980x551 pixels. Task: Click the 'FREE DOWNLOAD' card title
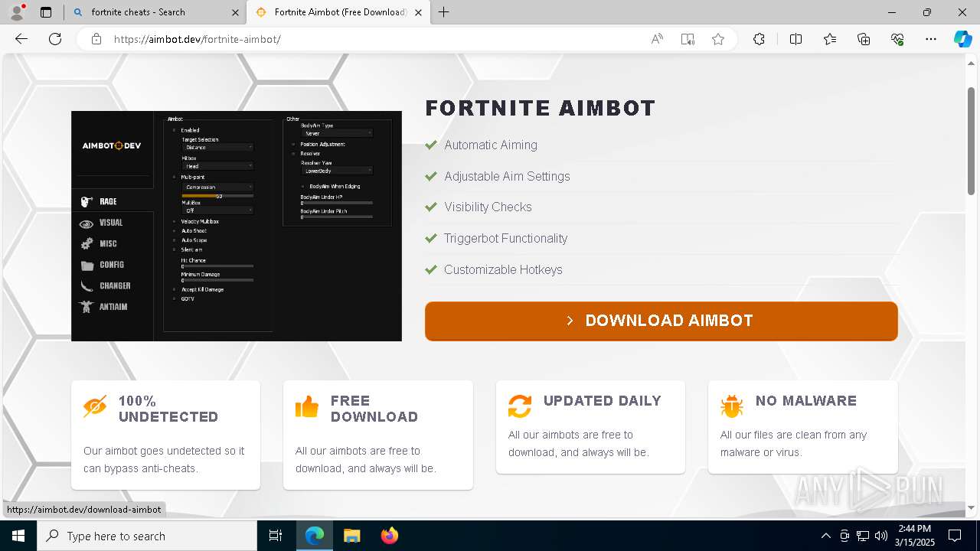click(x=374, y=409)
